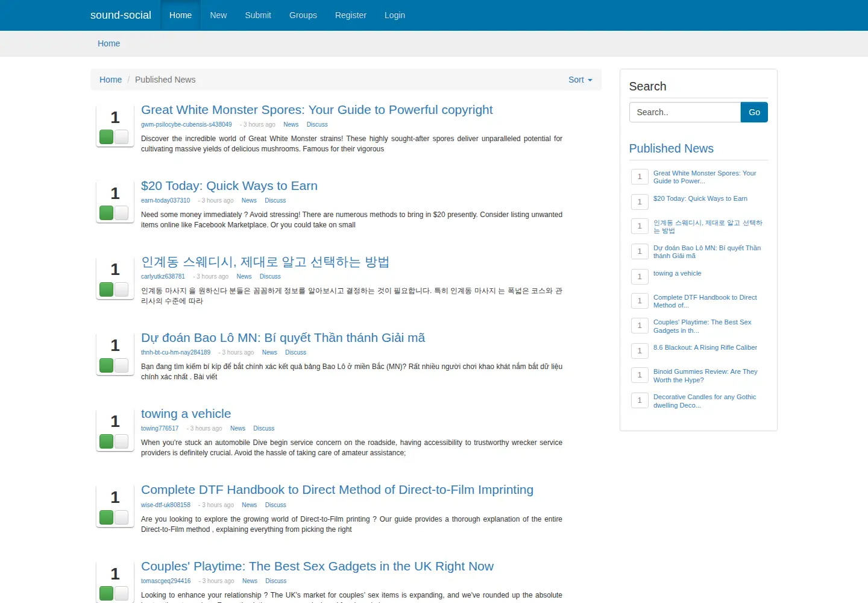View user gwm-psilocybe-cubensis-s438049 profile
Screen dimensions: 868x603
click(186, 125)
